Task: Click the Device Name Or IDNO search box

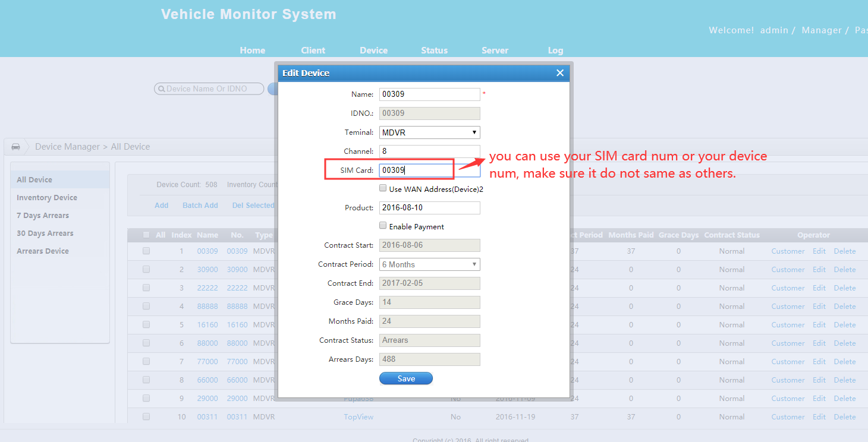Action: click(x=209, y=89)
